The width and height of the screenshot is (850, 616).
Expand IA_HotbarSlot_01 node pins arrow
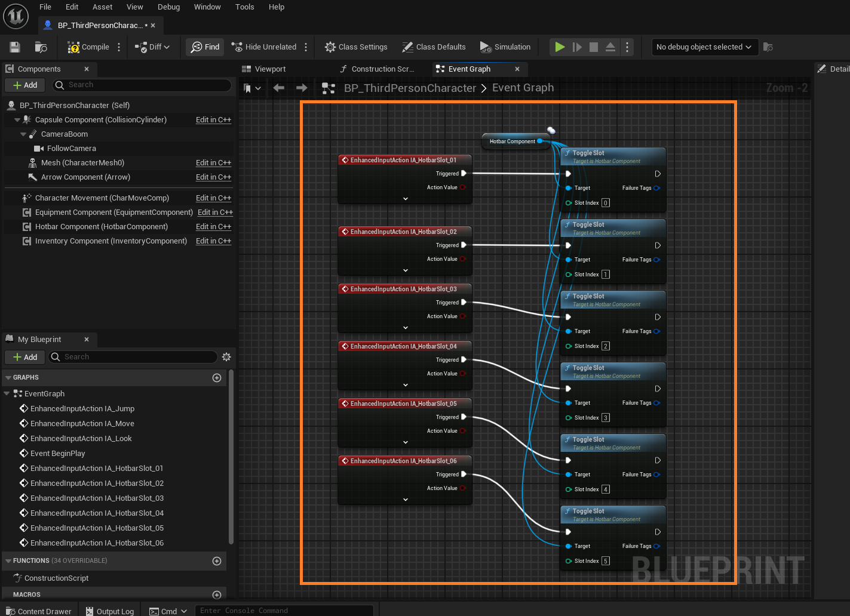coord(406,199)
